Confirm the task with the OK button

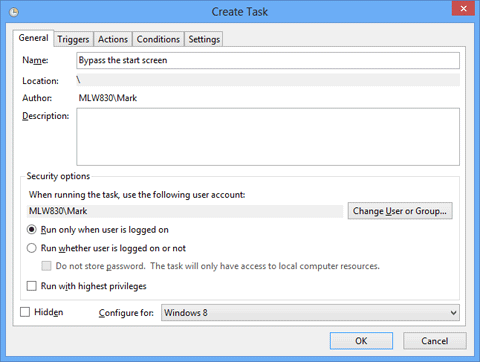click(x=361, y=341)
